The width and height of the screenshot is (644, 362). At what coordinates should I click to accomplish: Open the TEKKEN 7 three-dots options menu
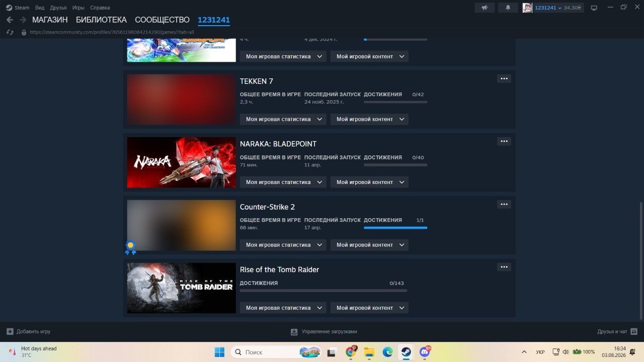point(504,78)
